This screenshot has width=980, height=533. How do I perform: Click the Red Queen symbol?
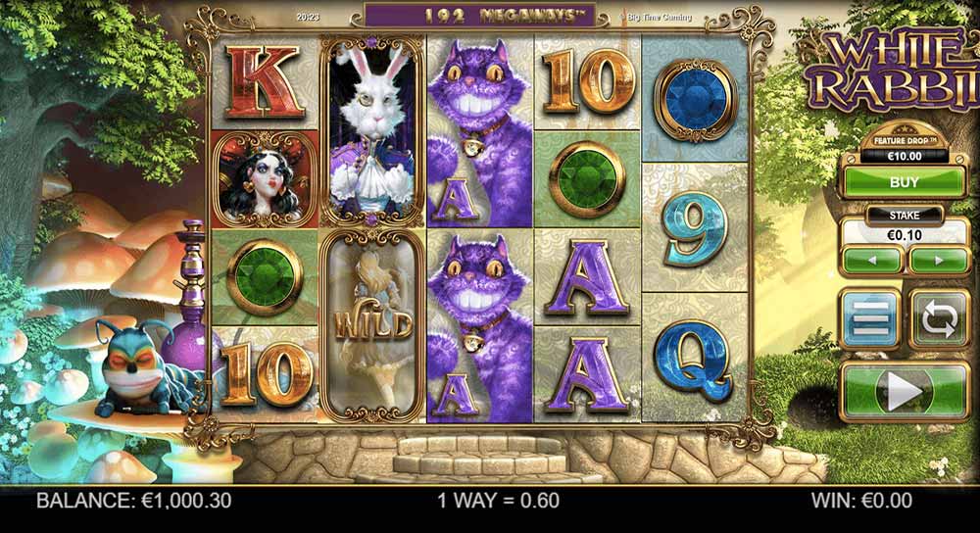[x=265, y=179]
